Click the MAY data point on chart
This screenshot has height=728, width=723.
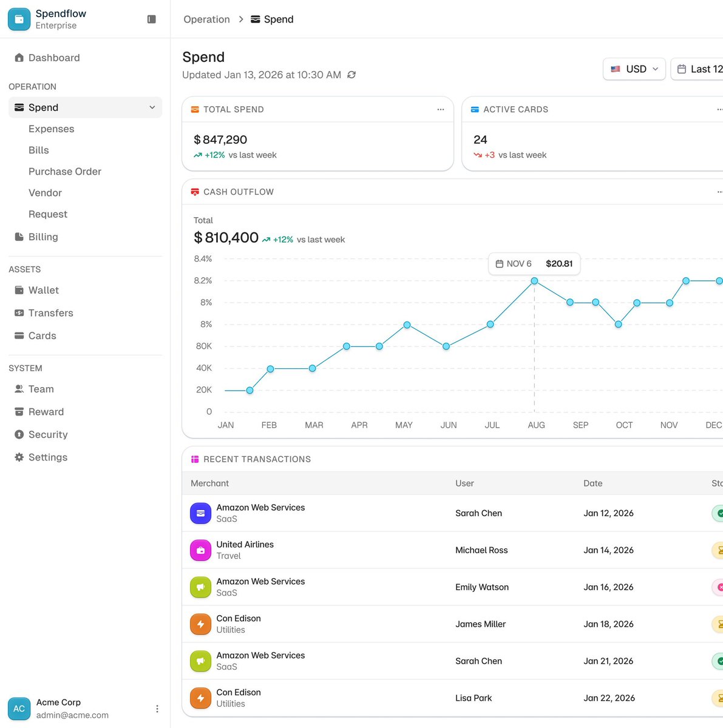point(407,325)
